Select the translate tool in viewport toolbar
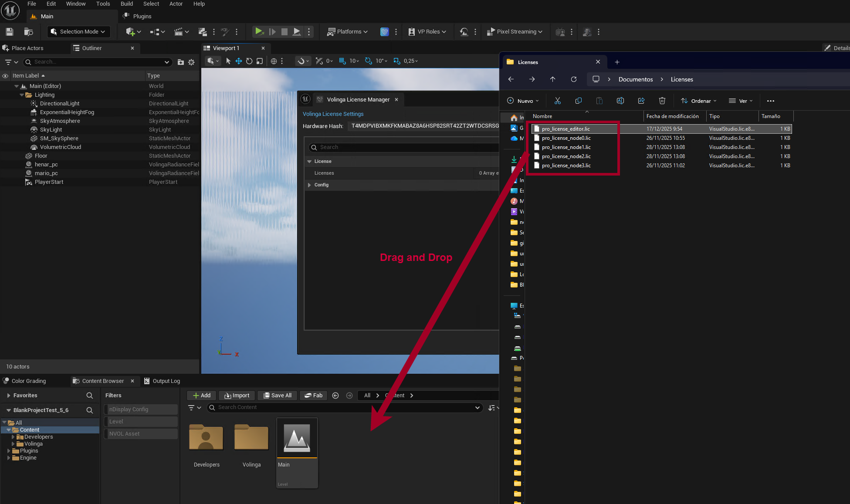Image resolution: width=850 pixels, height=504 pixels. pos(239,61)
